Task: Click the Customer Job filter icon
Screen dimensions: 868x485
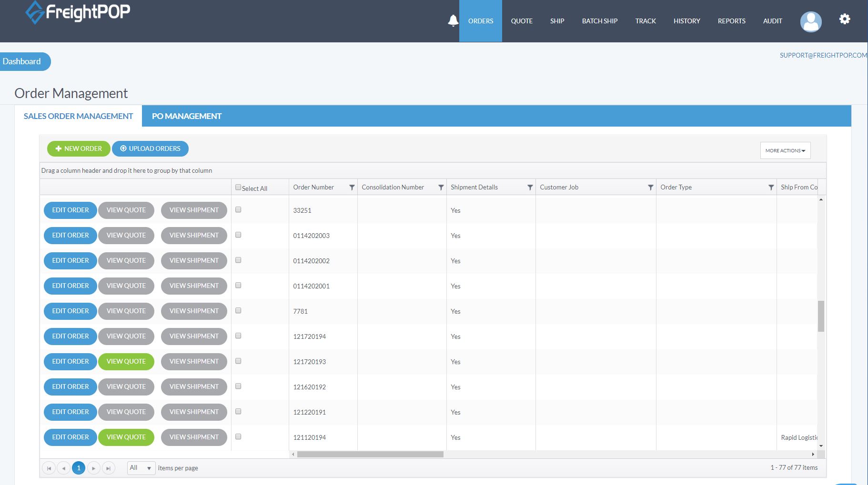Action: click(x=650, y=188)
